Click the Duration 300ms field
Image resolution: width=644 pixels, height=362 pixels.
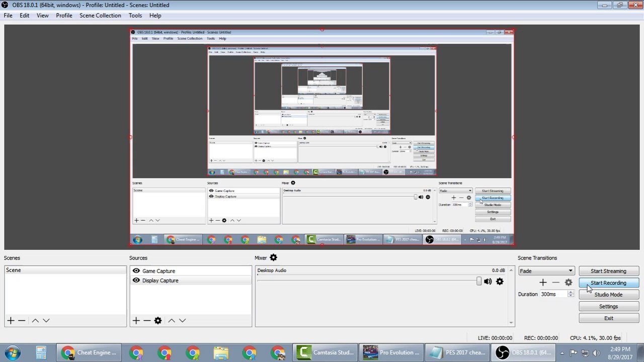[554, 294]
